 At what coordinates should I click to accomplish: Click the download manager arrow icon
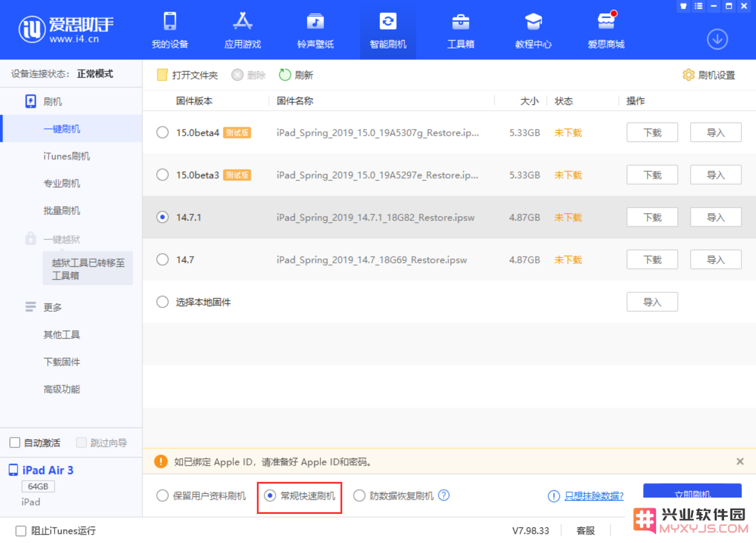[717, 39]
